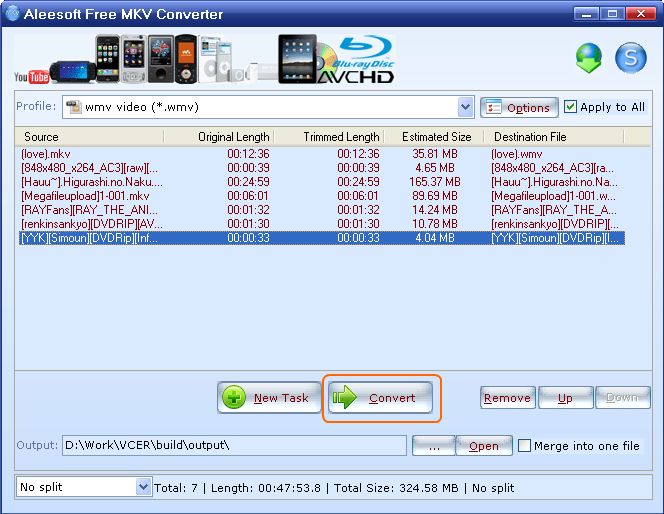Click the New Task button
Viewport: 664px width, 514px height.
point(269,398)
